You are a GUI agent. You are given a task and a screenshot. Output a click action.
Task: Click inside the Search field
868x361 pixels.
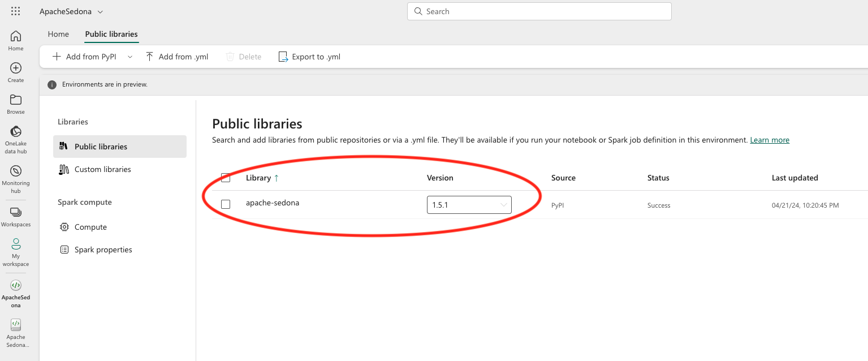tap(539, 11)
